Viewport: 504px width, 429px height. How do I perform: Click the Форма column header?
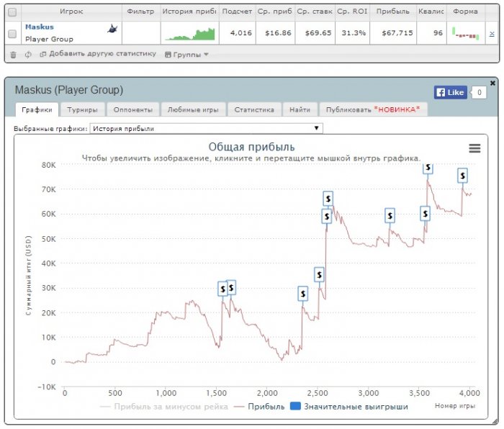coord(465,12)
